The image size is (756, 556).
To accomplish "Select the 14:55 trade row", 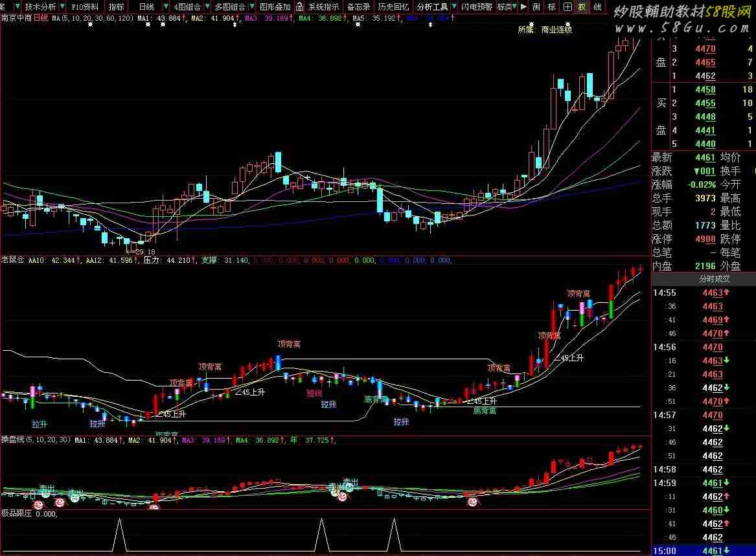I will [704, 293].
